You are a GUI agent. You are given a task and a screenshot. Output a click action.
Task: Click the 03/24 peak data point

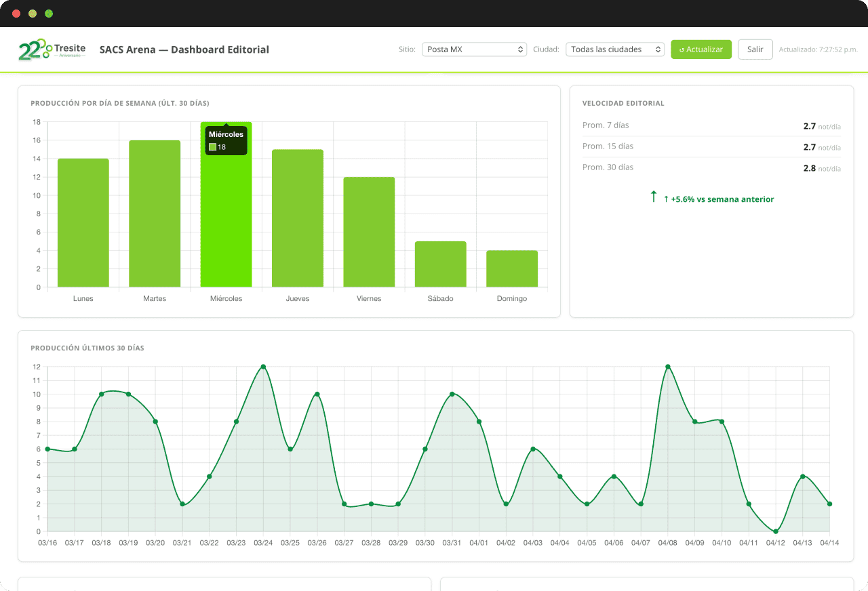click(x=263, y=367)
